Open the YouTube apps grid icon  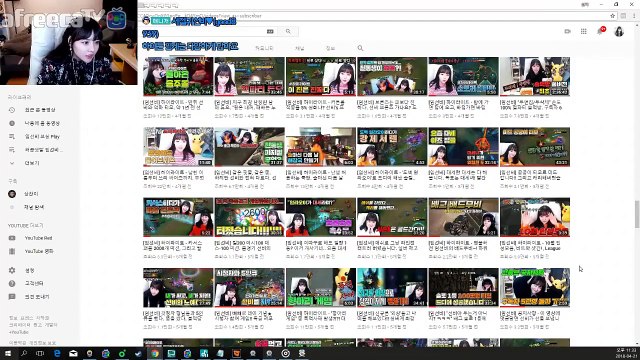coord(584,31)
